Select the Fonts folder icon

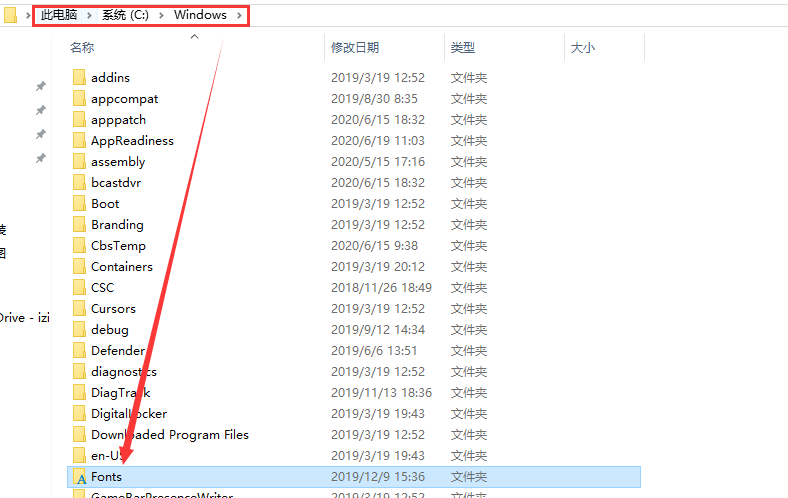coord(79,476)
